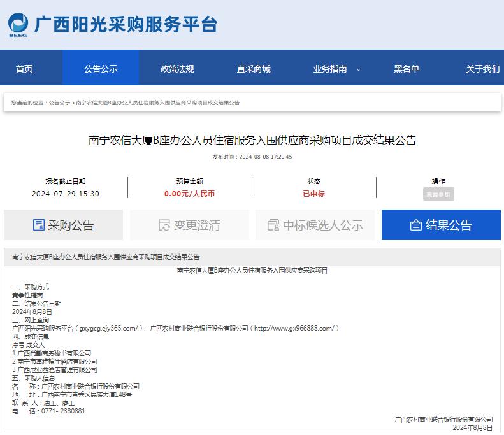Switch to the 采购公告 tab

point(63,225)
